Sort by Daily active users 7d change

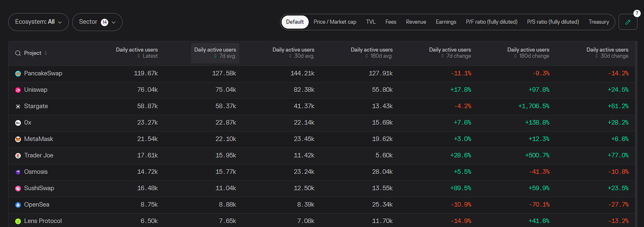click(450, 53)
